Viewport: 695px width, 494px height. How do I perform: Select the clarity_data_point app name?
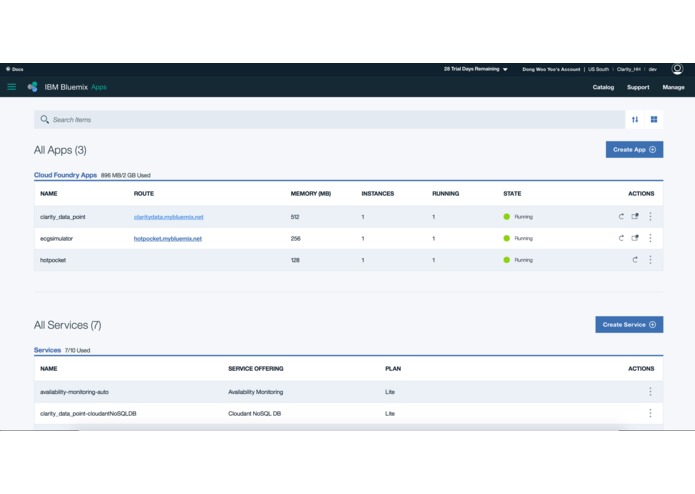pyautogui.click(x=62, y=217)
